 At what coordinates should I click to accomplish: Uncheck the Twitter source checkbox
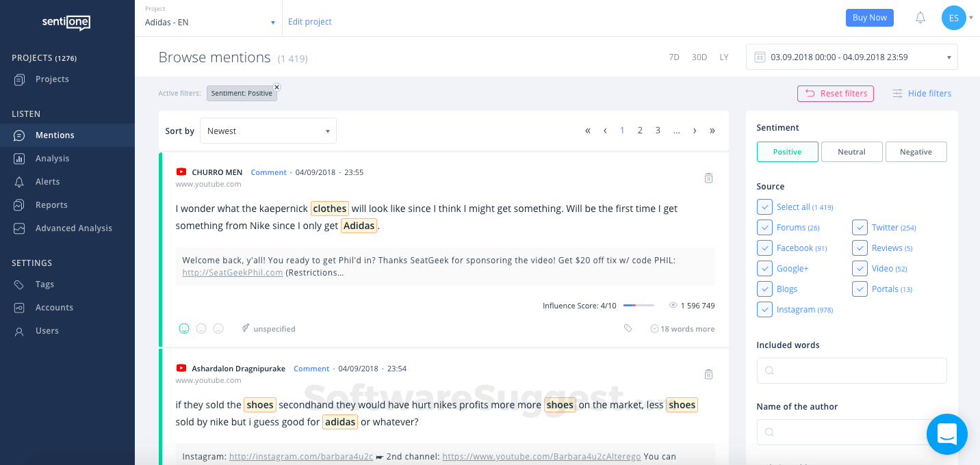860,228
